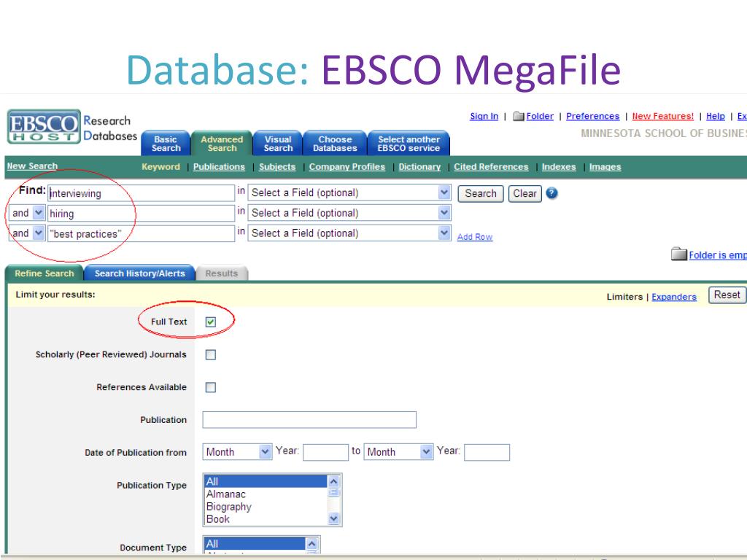Open the Publications menu link
The image size is (747, 560).
(219, 167)
